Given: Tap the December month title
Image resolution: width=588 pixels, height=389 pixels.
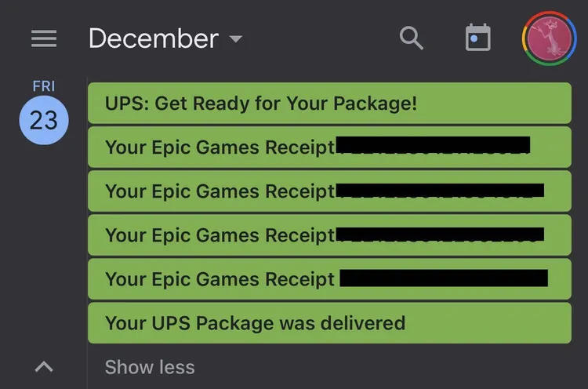Looking at the screenshot, I should (x=154, y=38).
